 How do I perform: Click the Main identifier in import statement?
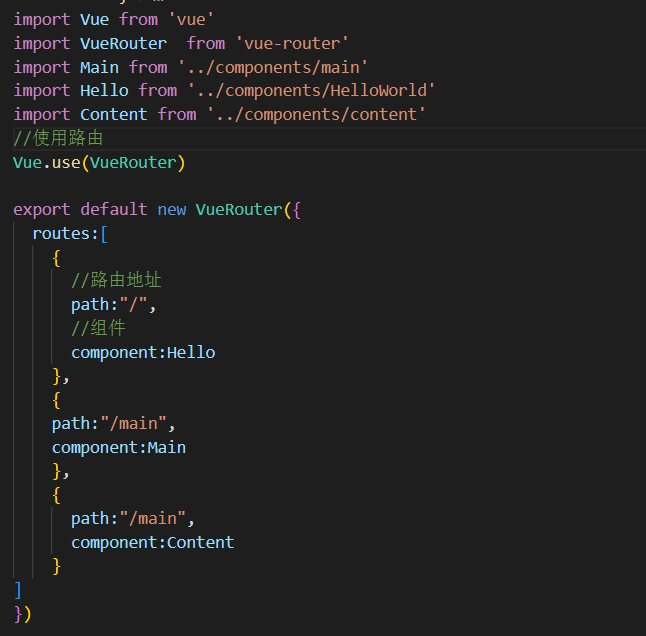tap(99, 67)
